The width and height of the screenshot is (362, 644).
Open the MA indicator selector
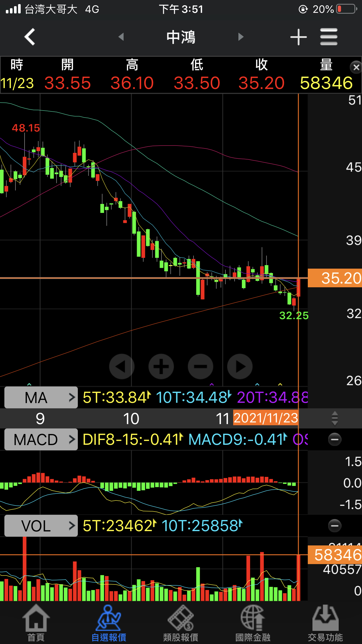coord(41,398)
